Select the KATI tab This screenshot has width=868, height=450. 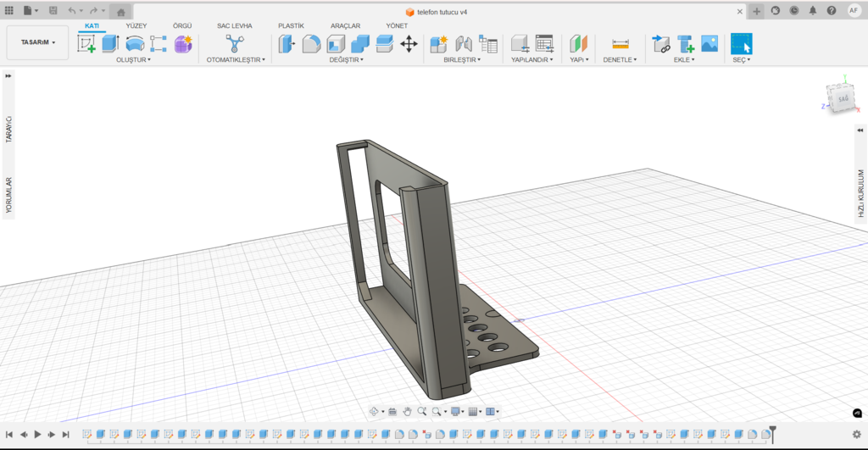92,26
